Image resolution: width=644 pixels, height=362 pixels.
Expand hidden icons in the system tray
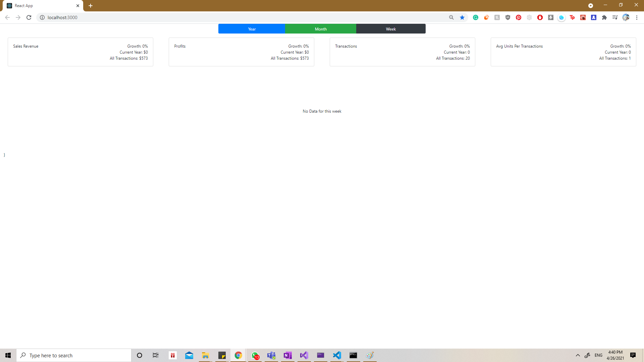(578, 355)
